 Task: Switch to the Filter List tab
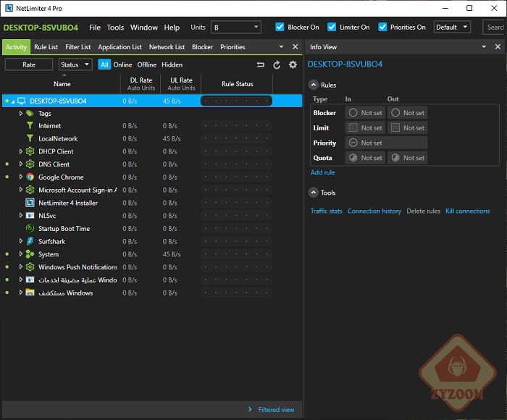(78, 47)
